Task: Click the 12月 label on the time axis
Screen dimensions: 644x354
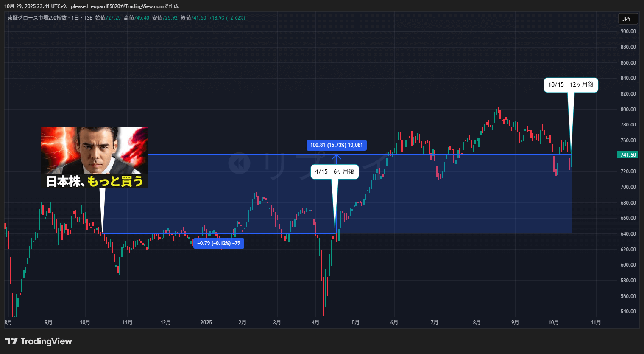Action: [166, 323]
